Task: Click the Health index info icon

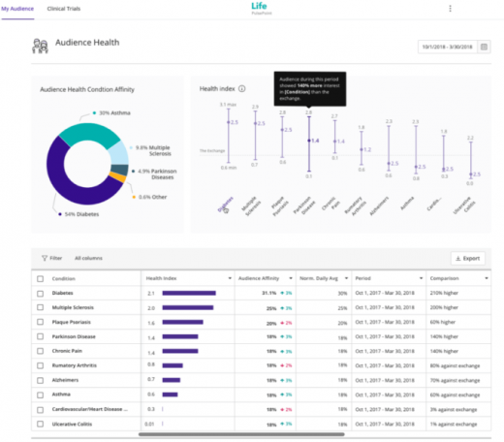Action: (241, 88)
